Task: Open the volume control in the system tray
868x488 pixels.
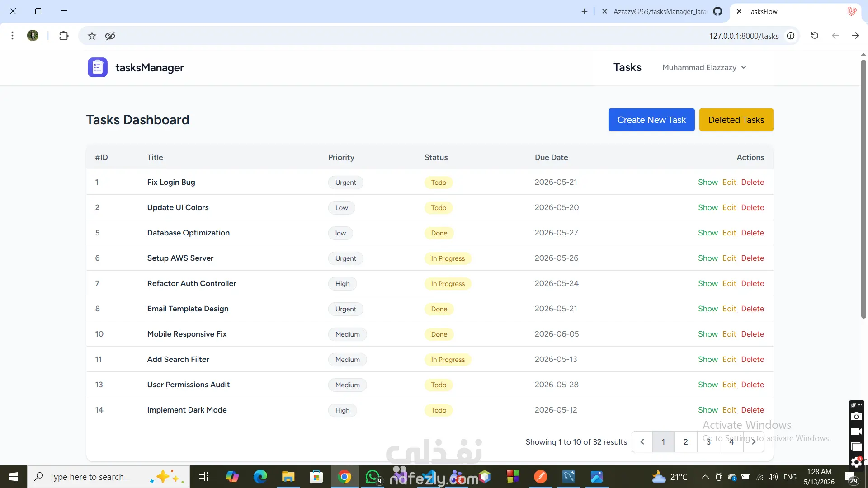Action: (x=773, y=477)
